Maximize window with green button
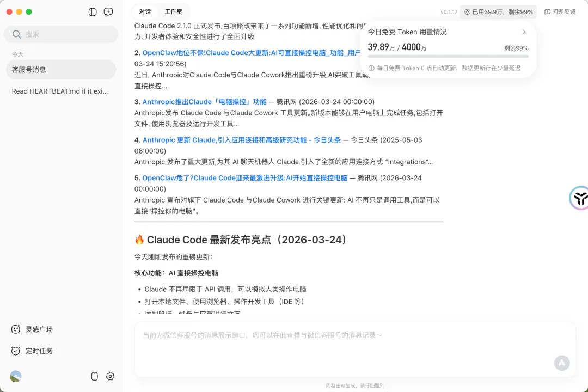Viewport: 588px width, 392px height. tap(29, 12)
